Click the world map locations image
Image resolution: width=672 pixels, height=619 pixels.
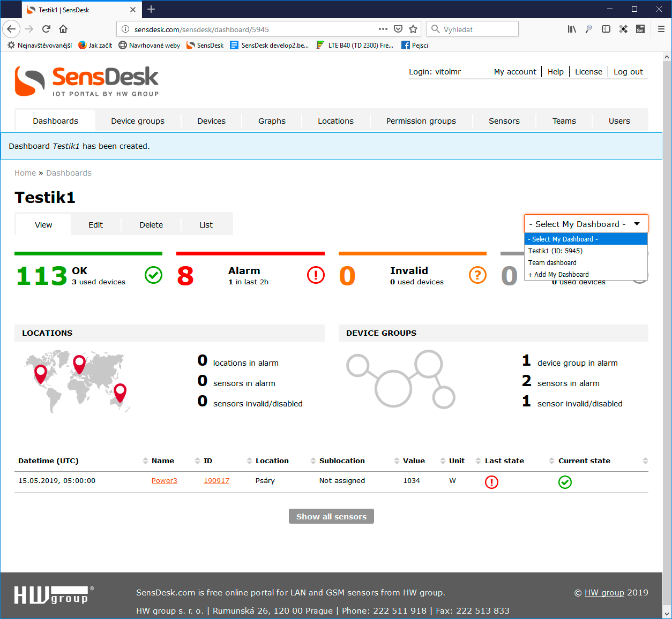[x=77, y=381]
